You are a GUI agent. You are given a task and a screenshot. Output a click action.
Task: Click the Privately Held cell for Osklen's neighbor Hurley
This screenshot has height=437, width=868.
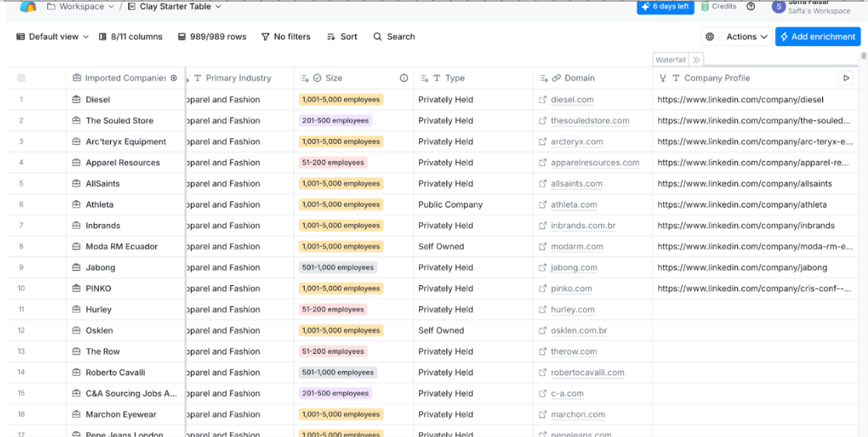click(x=473, y=309)
